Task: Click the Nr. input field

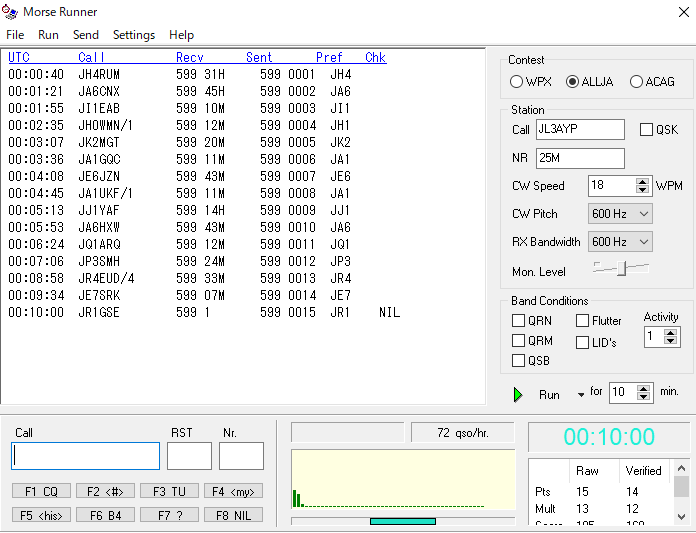Action: coord(241,456)
